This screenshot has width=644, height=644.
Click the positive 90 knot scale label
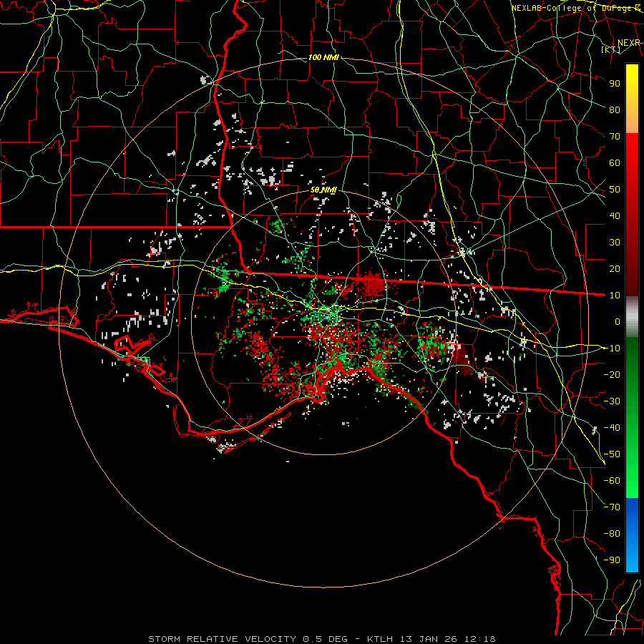615,84
